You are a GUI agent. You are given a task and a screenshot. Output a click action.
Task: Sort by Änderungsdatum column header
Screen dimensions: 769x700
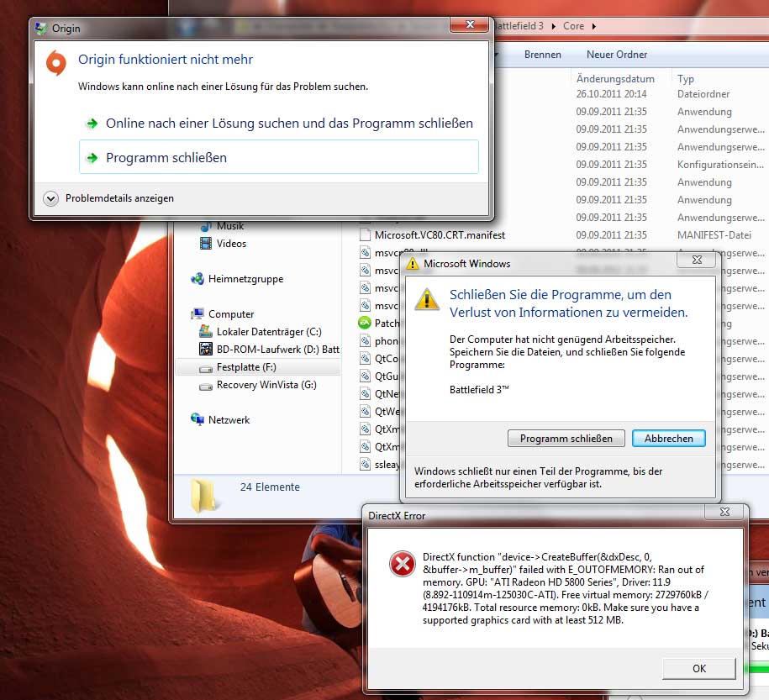[x=615, y=78]
